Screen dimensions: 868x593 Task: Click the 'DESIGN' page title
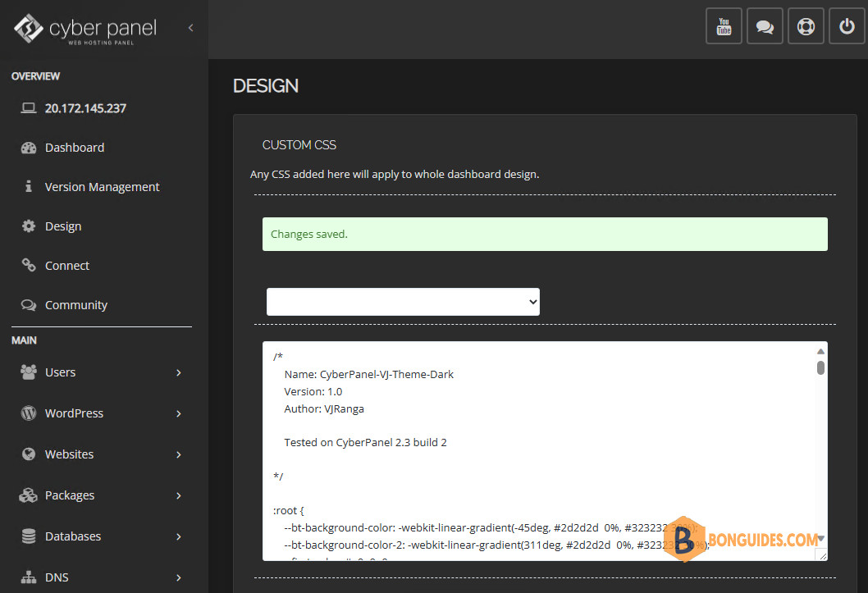coord(266,86)
